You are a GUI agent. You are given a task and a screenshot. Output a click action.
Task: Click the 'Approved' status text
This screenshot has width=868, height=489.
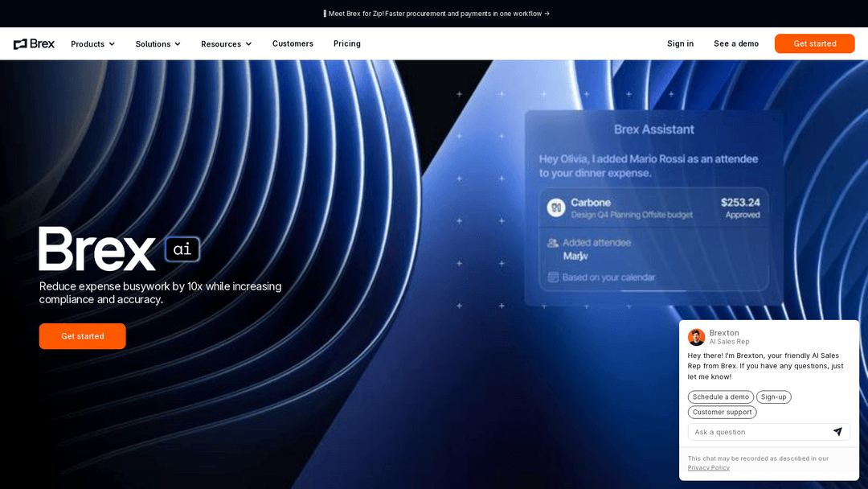(x=743, y=215)
